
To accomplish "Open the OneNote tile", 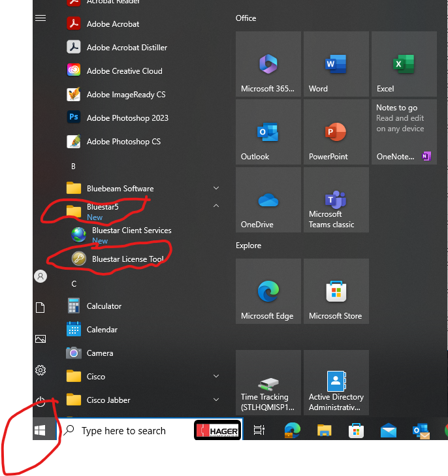I will coord(404,132).
